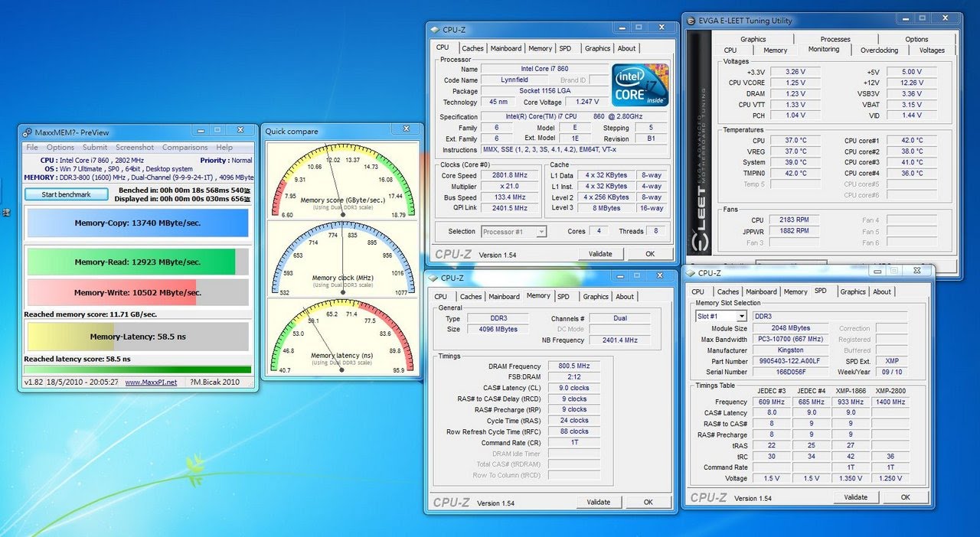Switch to Graphics tab in EVGA E-LEET
Viewport: 980px width, 537px height.
point(753,39)
